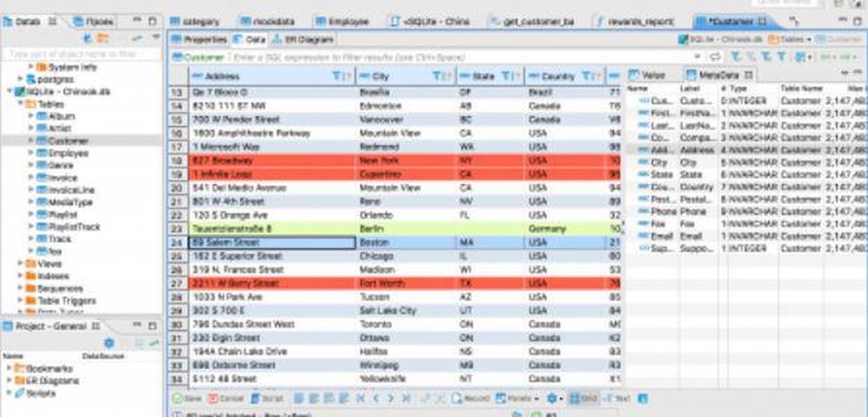868x417 pixels.
Task: Select the InvoiceLine table in tree
Action: pos(66,190)
